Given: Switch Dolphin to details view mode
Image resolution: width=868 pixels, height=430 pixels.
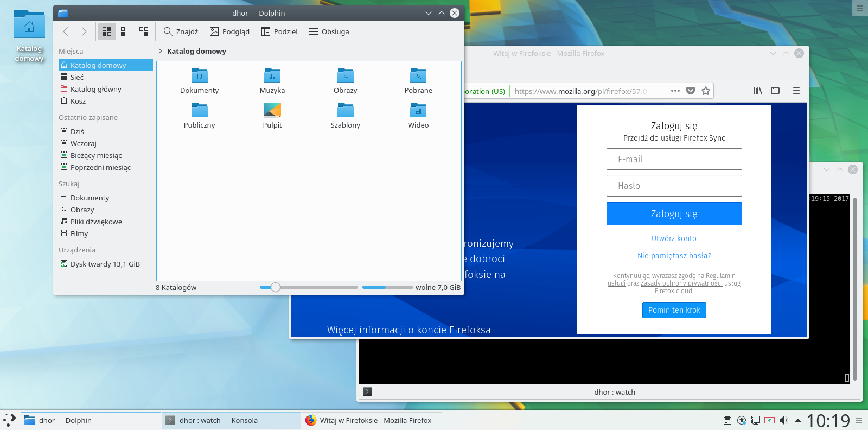Looking at the screenshot, I should point(144,31).
